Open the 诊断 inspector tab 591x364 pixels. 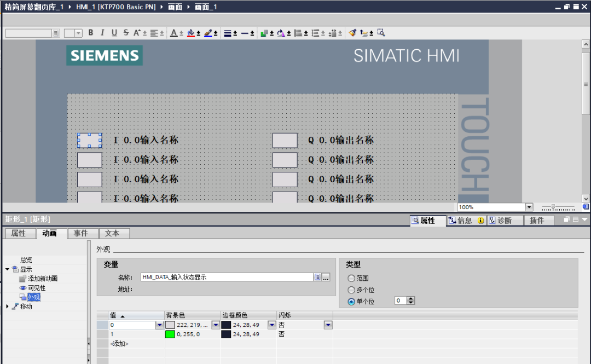[x=505, y=220]
